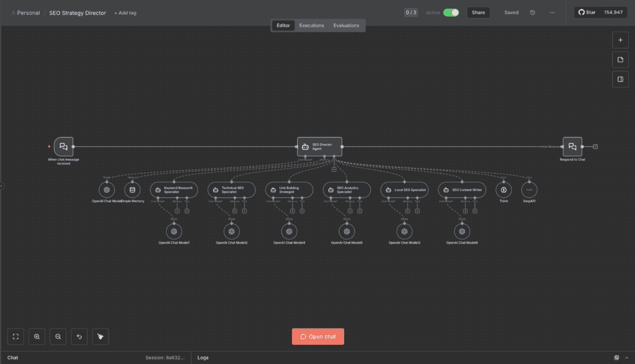Image resolution: width=635 pixels, height=364 pixels.
Task: Toggle the side panel layout icon
Action: [619, 79]
